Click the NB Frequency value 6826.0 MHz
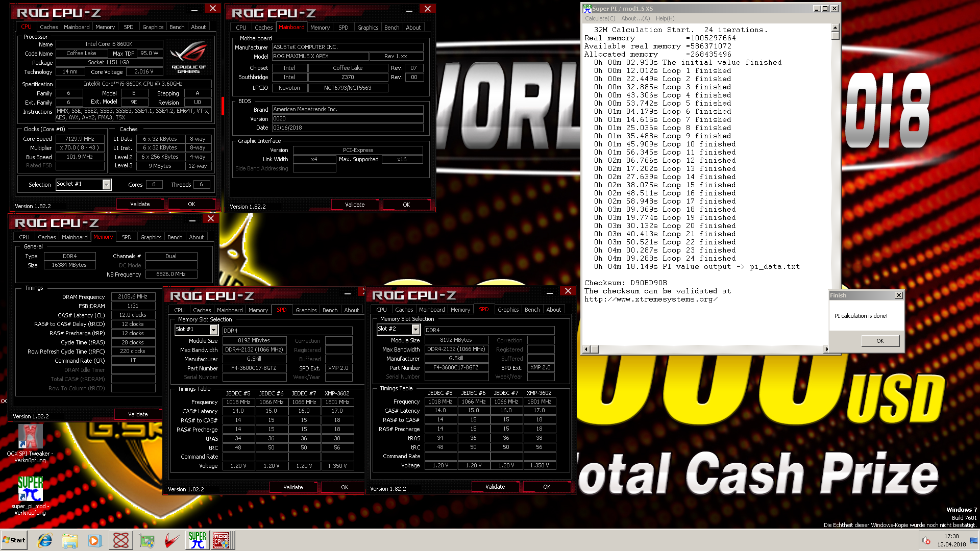This screenshot has width=980, height=551. [x=171, y=274]
